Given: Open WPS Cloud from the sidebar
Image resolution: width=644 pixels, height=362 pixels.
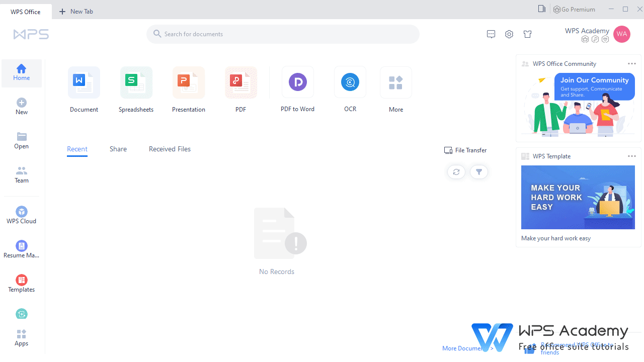Looking at the screenshot, I should [x=21, y=215].
